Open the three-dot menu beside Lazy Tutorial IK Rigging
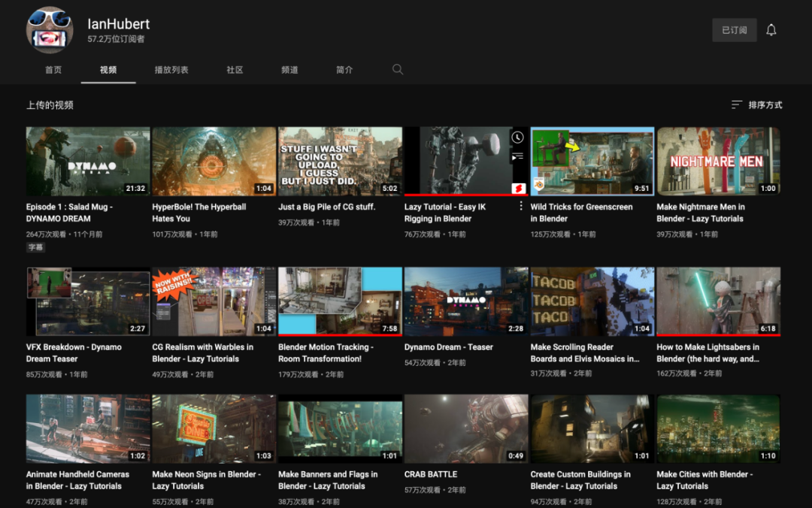 point(521,206)
